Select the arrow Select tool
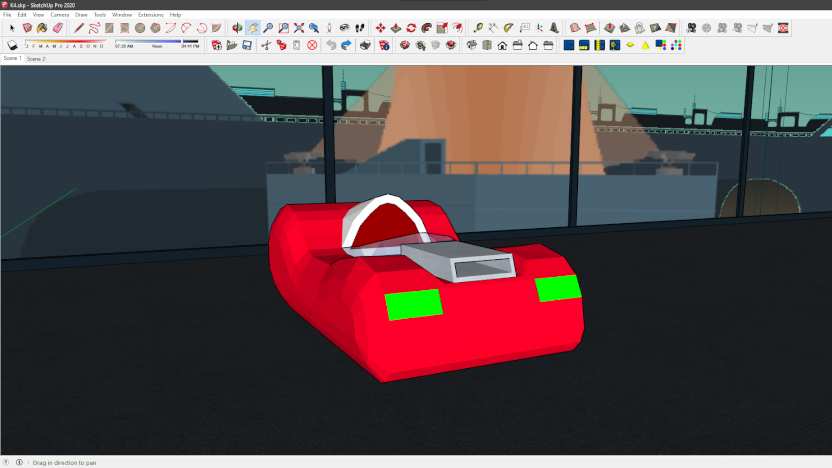The height and width of the screenshot is (468, 832). (x=12, y=28)
